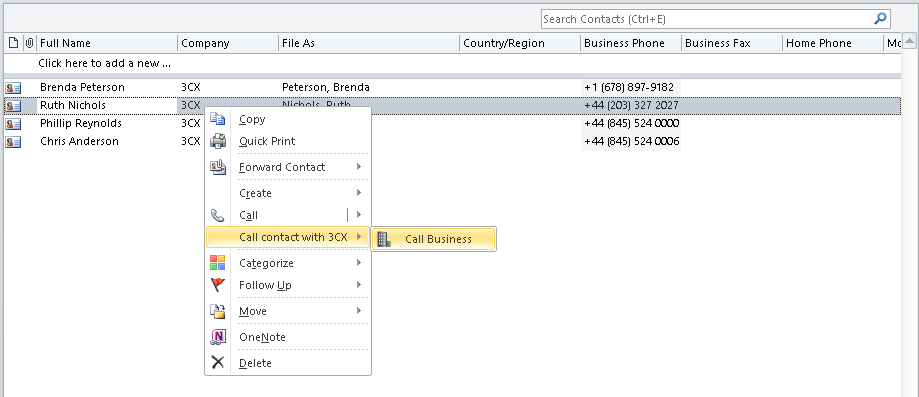The height and width of the screenshot is (397, 919).
Task: Click the Quick Print printer icon
Action: pyautogui.click(x=217, y=141)
